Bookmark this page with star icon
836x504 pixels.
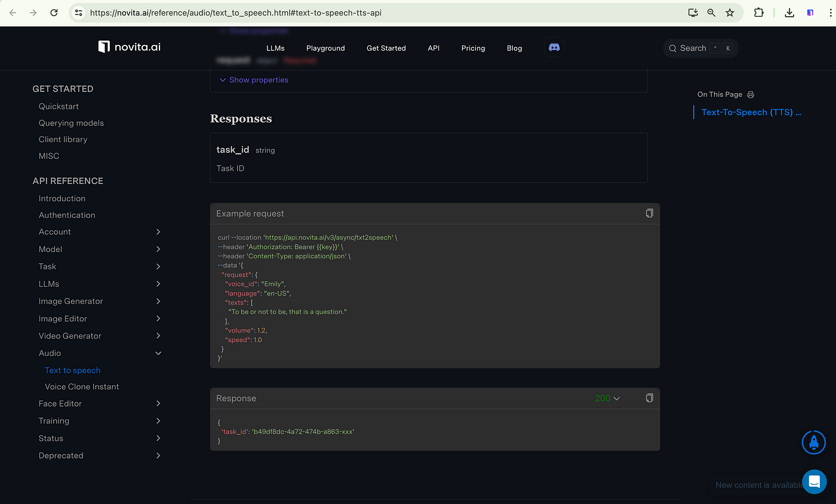tap(730, 13)
